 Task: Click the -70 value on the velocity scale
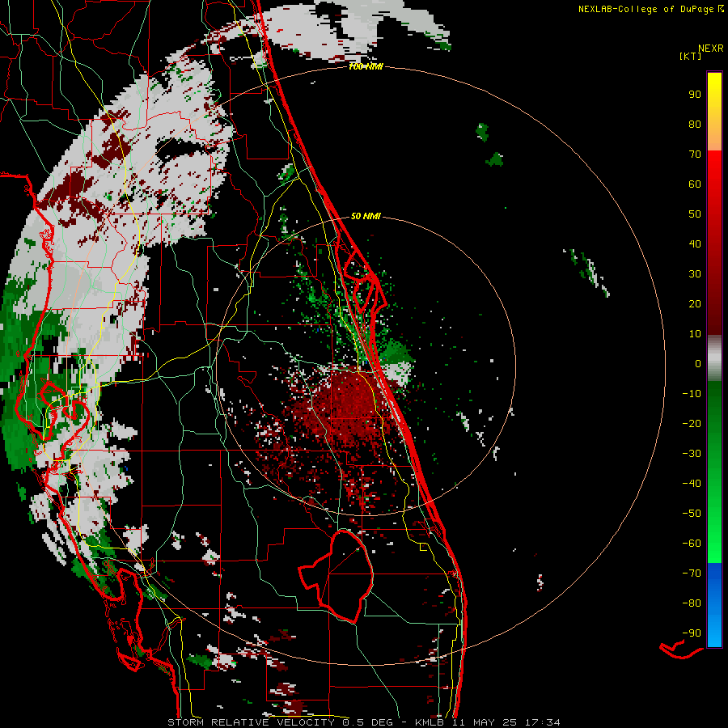click(x=692, y=574)
